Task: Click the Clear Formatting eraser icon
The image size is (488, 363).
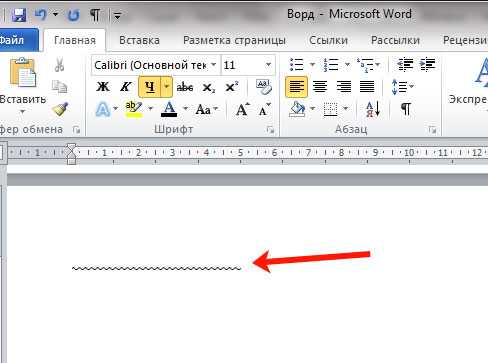Action: (x=264, y=87)
